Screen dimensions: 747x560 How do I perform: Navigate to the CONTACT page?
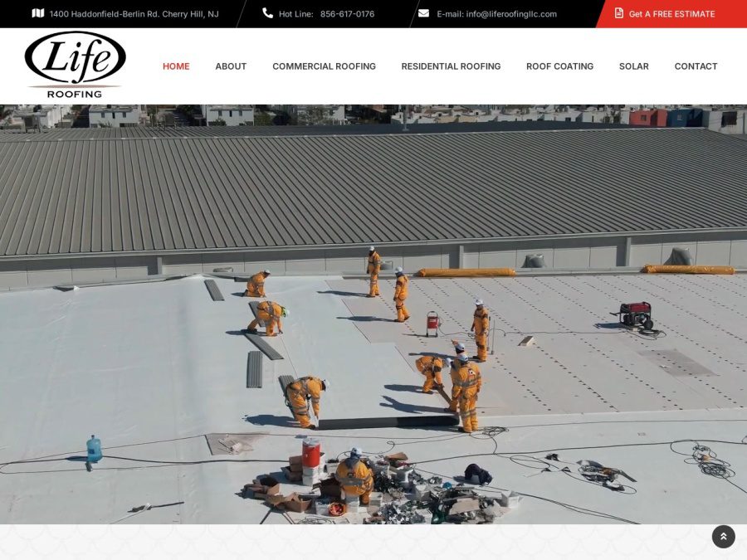(x=696, y=66)
